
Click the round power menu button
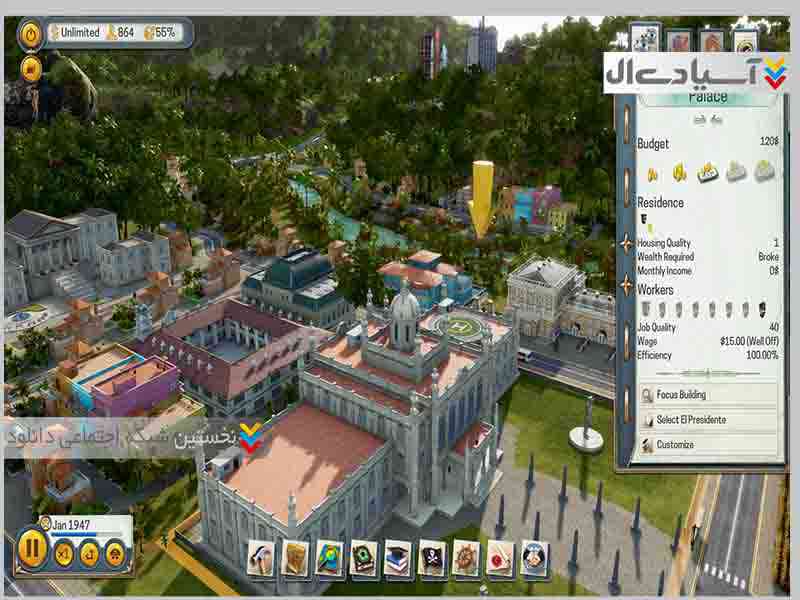tap(32, 34)
